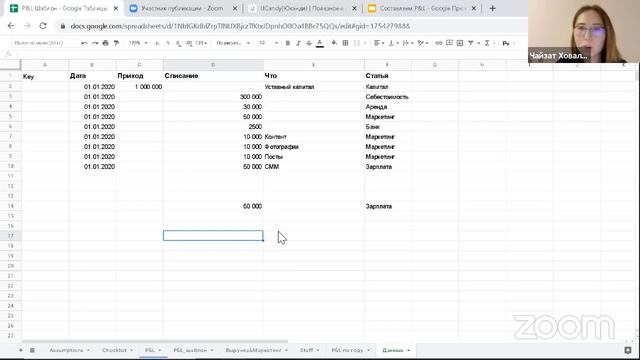Screen dimensions: 640x360
Task: Open Данные sheet tab dropdown arrow
Action: 409,350
